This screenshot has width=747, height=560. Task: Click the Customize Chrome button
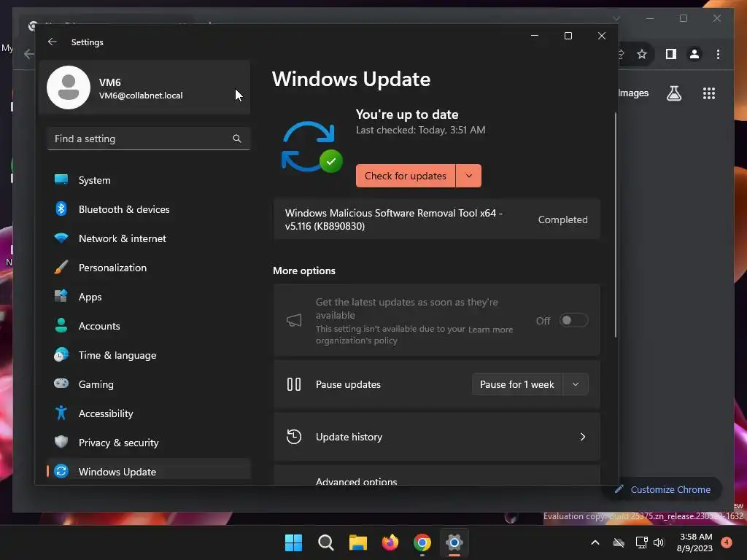coord(662,489)
